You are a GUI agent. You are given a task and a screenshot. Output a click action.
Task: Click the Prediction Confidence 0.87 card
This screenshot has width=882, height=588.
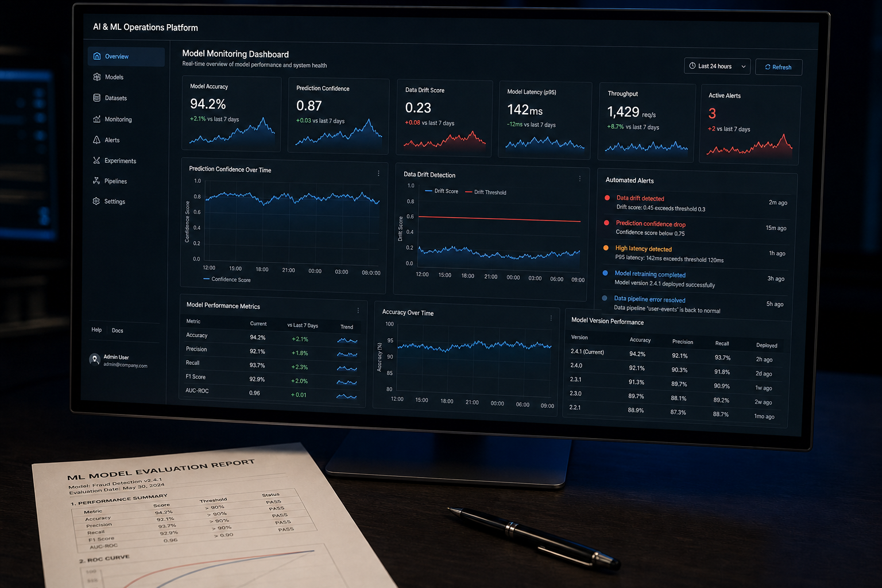339,115
